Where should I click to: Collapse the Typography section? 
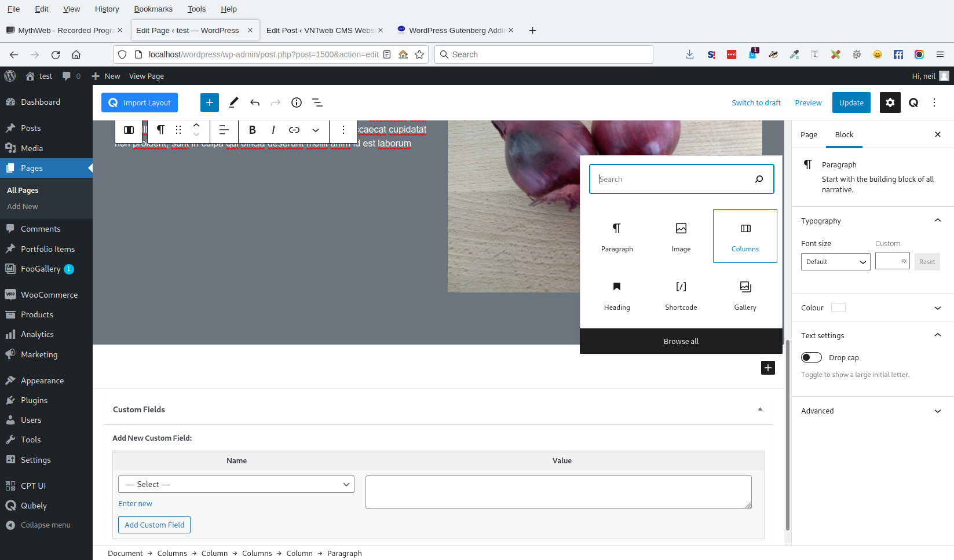(938, 221)
